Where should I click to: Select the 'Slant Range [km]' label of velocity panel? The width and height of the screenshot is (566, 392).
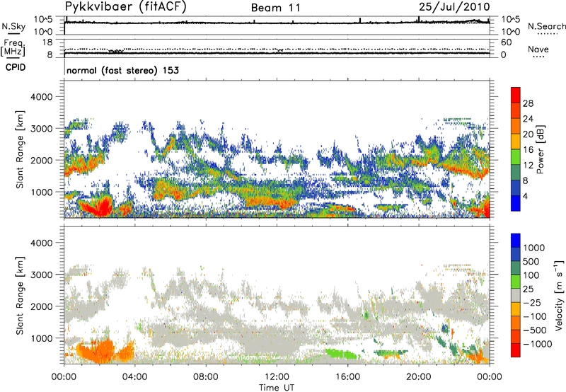pyautogui.click(x=20, y=296)
